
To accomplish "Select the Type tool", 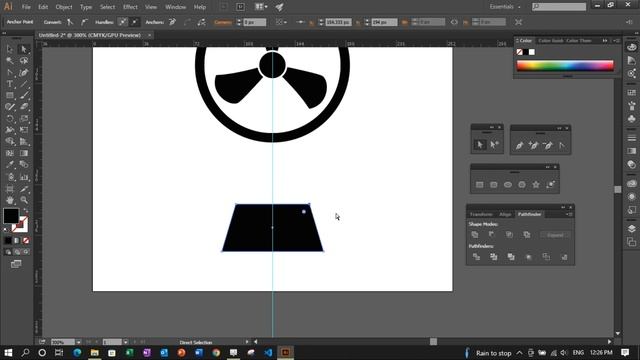I will (x=10, y=84).
